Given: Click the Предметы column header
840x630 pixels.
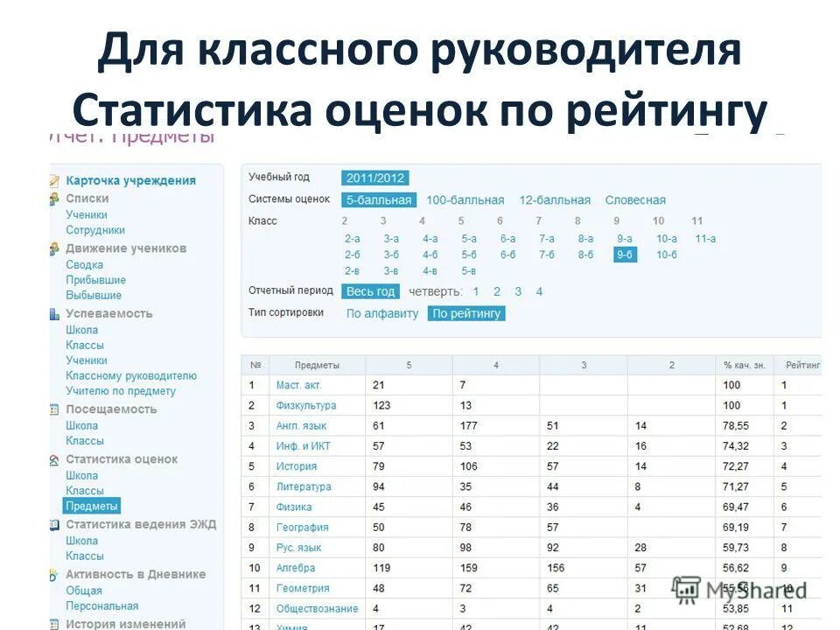Looking at the screenshot, I should tap(317, 366).
